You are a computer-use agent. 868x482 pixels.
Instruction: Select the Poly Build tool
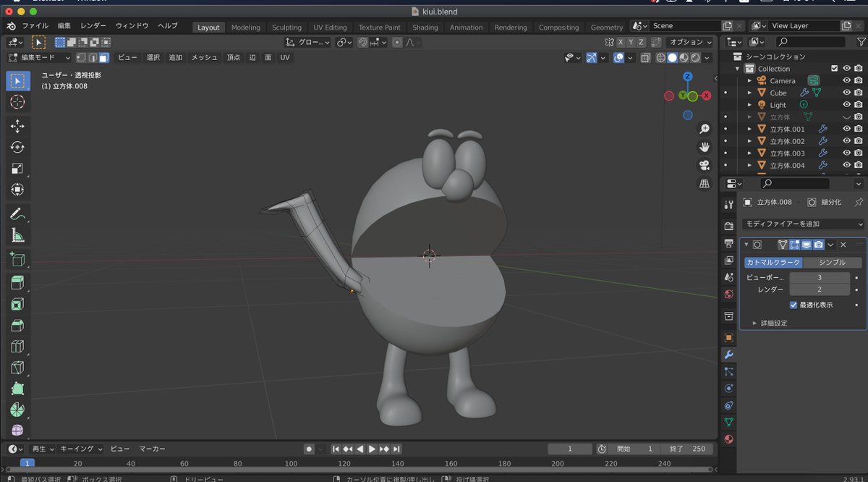18,389
